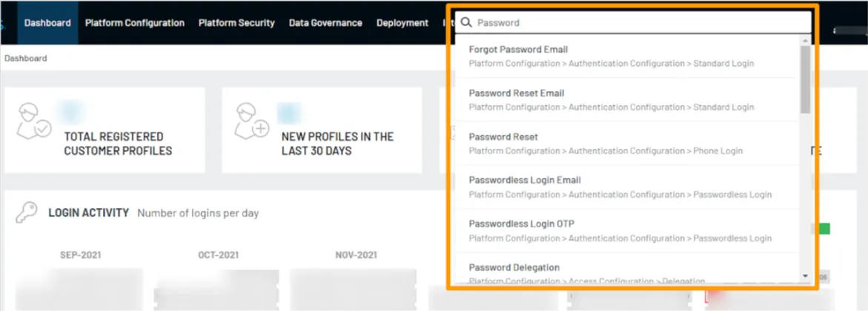The image size is (868, 311).
Task: Open Platform Configuration menu
Action: coord(135,23)
